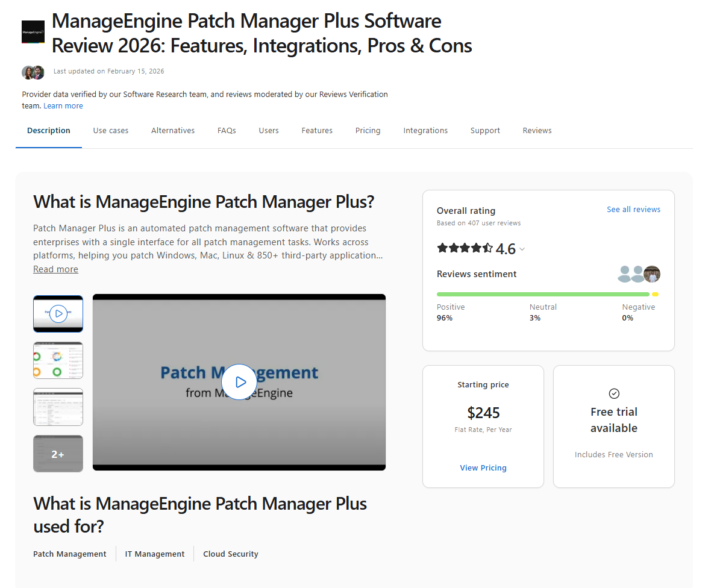Open the dashboard charts screenshot thumbnail
Viewport: 711px width, 588px height.
coord(58,360)
